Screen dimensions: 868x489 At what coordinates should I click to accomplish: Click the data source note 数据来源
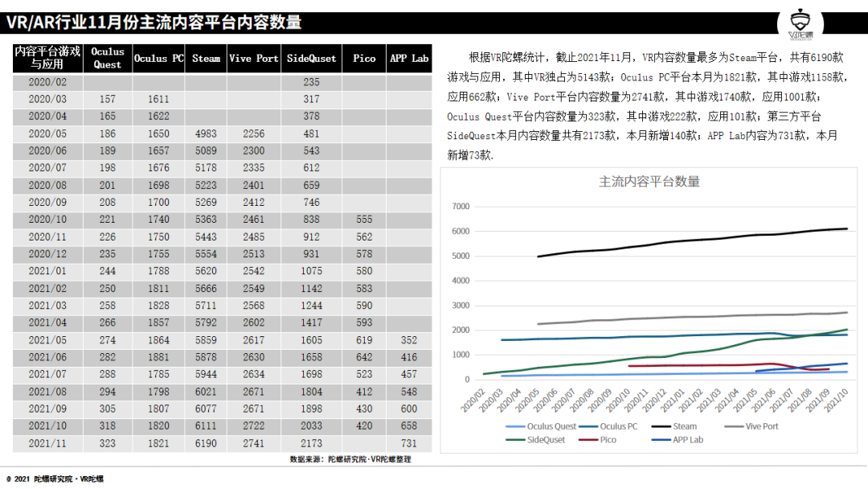click(x=350, y=459)
